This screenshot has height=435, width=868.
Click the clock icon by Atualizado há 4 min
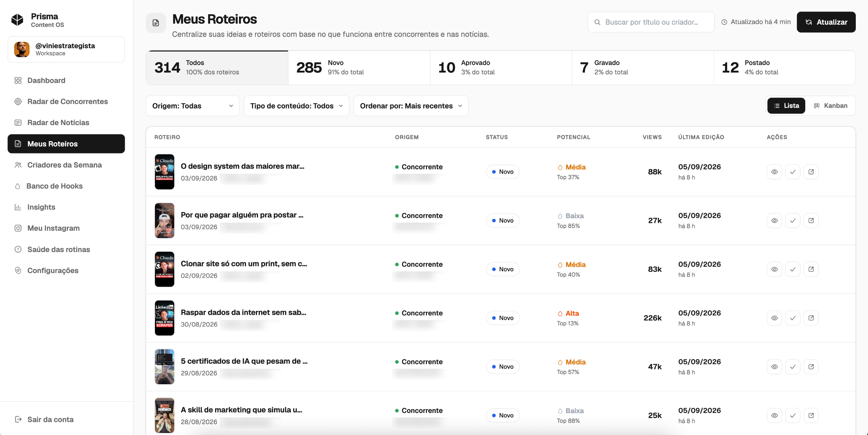click(x=724, y=22)
